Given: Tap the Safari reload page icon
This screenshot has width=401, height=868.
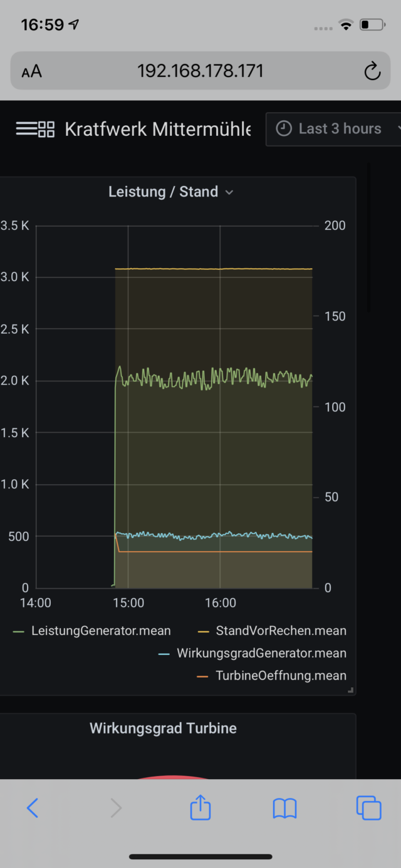Looking at the screenshot, I should pyautogui.click(x=372, y=71).
